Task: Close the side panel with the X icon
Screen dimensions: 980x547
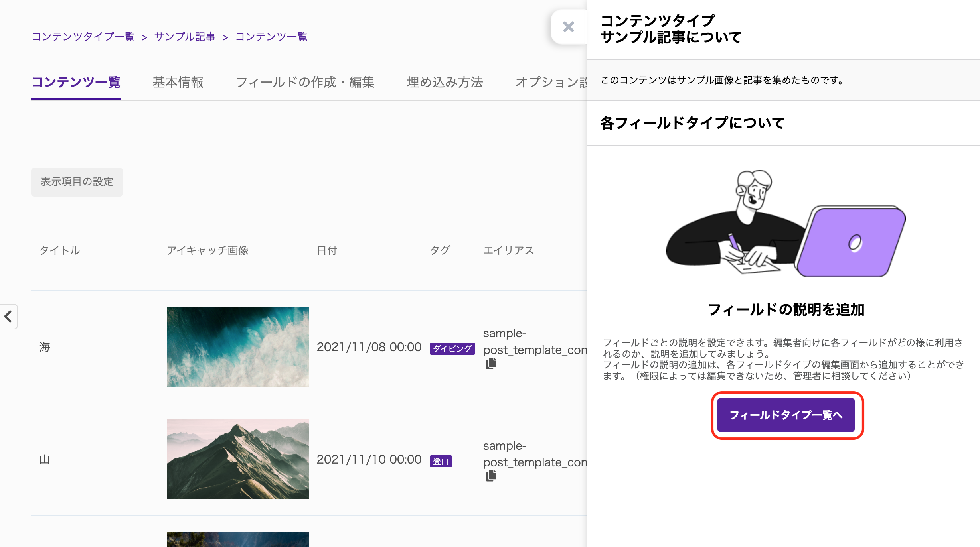Action: [x=568, y=27]
